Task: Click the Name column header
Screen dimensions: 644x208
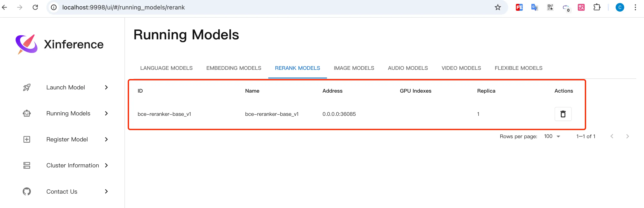Action: click(252, 91)
